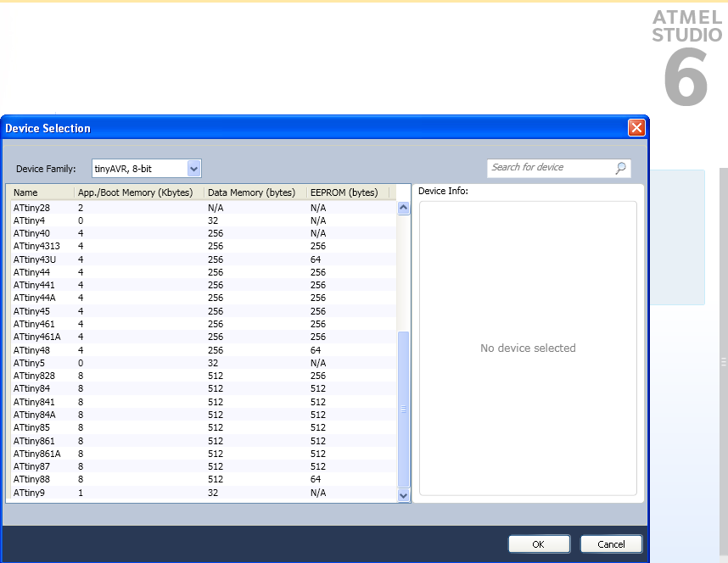The width and height of the screenshot is (728, 563).
Task: Select the ATtiny828 device row
Action: pos(204,376)
